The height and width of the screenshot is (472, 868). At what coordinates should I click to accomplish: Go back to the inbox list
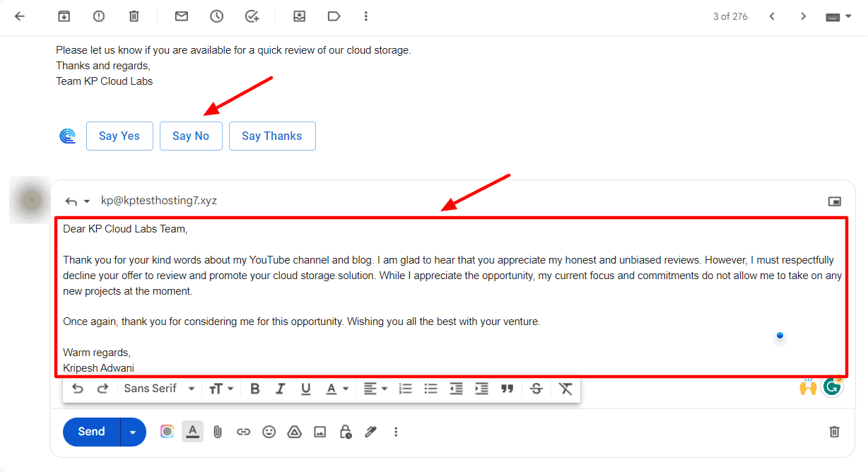tap(20, 16)
